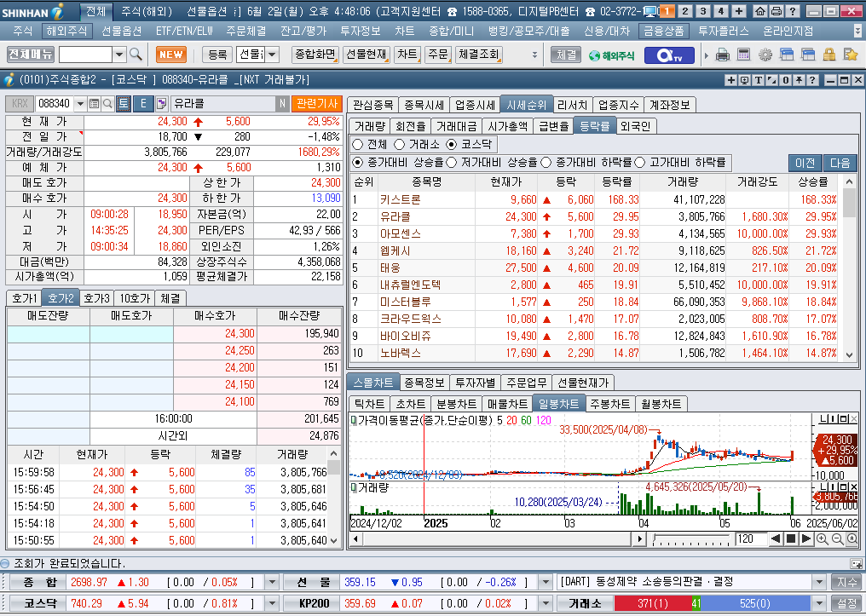
Task: Zoom out on the daily chart
Action: (x=837, y=538)
